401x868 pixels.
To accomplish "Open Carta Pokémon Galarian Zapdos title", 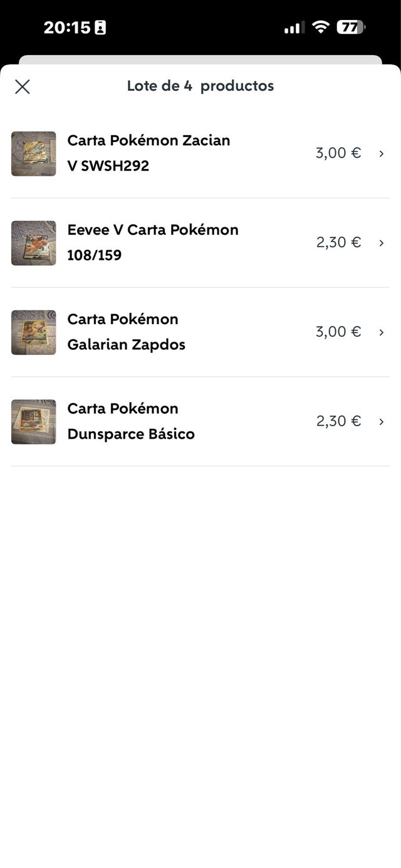I will pyautogui.click(x=126, y=332).
